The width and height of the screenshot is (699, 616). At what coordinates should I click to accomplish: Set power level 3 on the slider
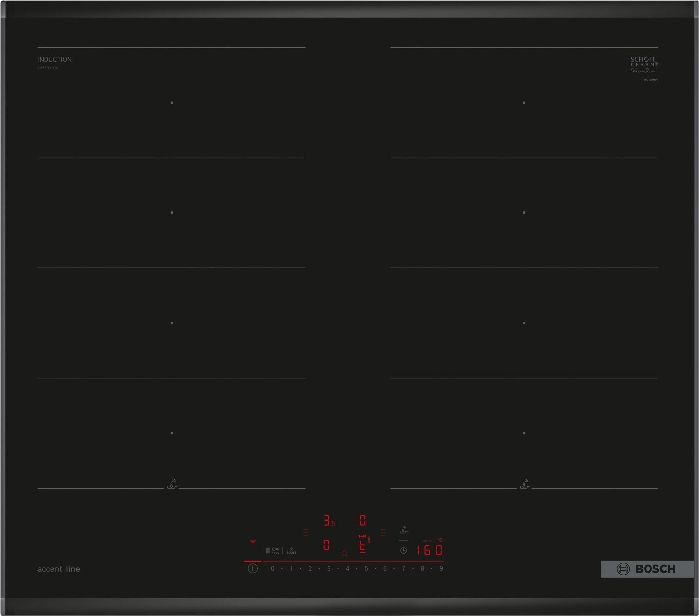329,568
